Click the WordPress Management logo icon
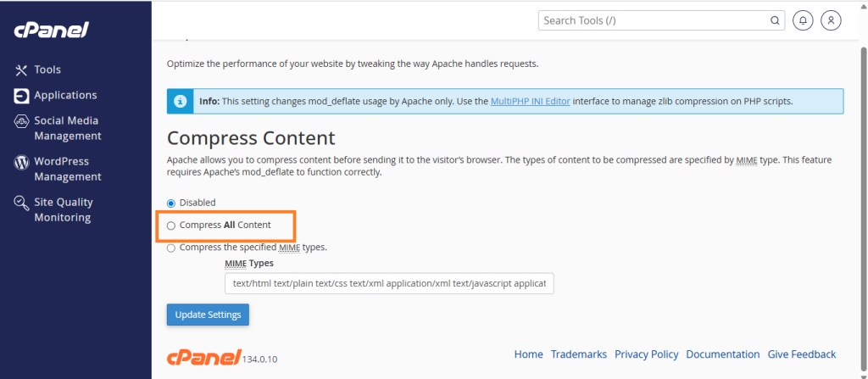Viewport: 868px width, 379px height. coord(21,162)
